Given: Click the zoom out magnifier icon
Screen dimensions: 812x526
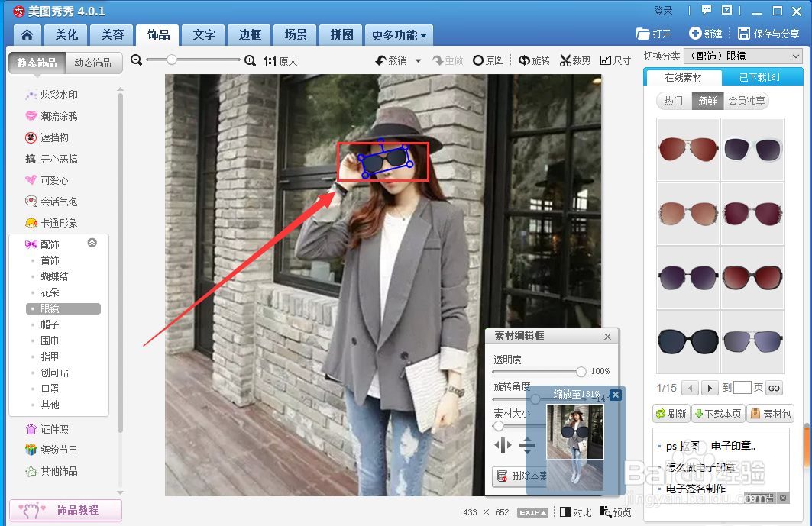Looking at the screenshot, I should [136, 60].
